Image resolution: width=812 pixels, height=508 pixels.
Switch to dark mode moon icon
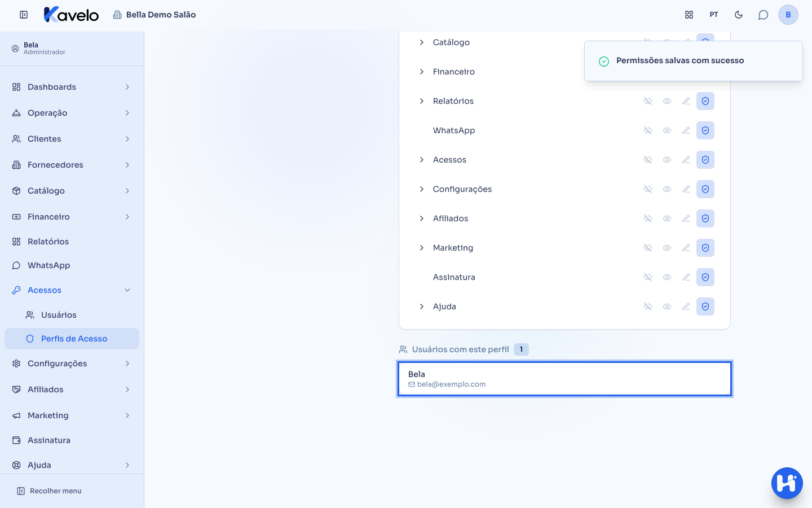739,15
